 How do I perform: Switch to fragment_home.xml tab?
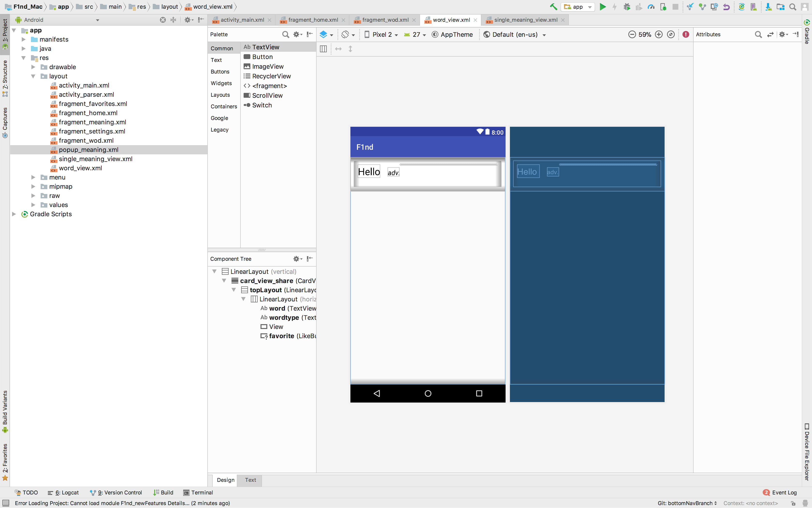[x=313, y=20]
